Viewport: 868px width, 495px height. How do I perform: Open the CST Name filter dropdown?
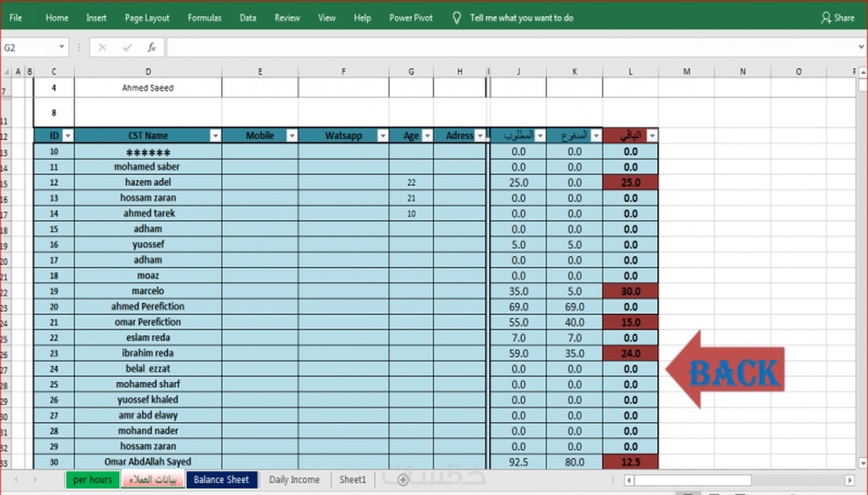(x=215, y=136)
